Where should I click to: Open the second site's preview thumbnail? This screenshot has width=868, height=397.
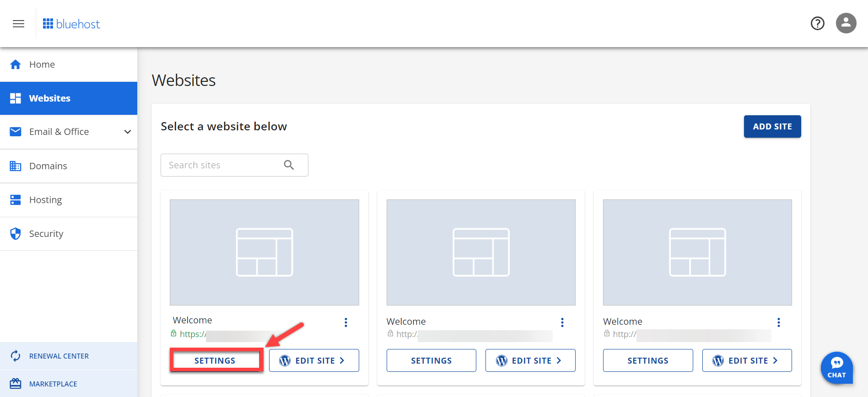pyautogui.click(x=481, y=252)
